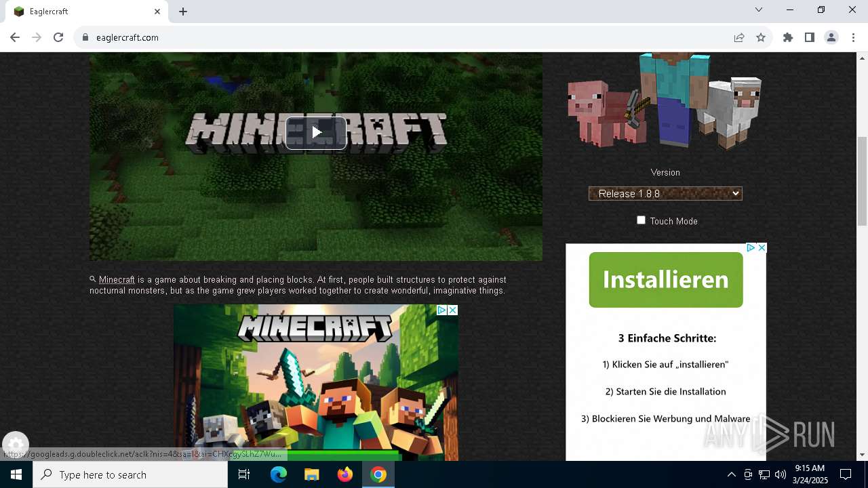Select the Eaglercraft browser tab
868x488 pixels.
(86, 12)
